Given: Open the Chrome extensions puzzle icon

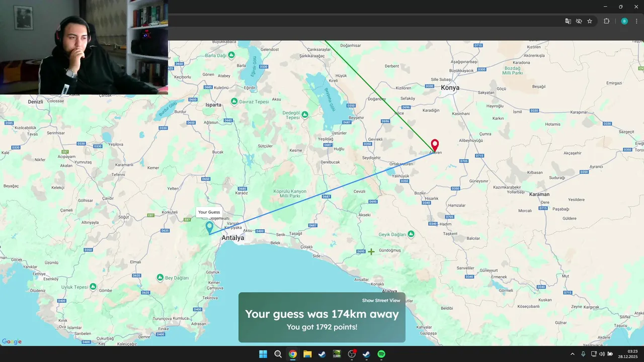Looking at the screenshot, I should 606,21.
